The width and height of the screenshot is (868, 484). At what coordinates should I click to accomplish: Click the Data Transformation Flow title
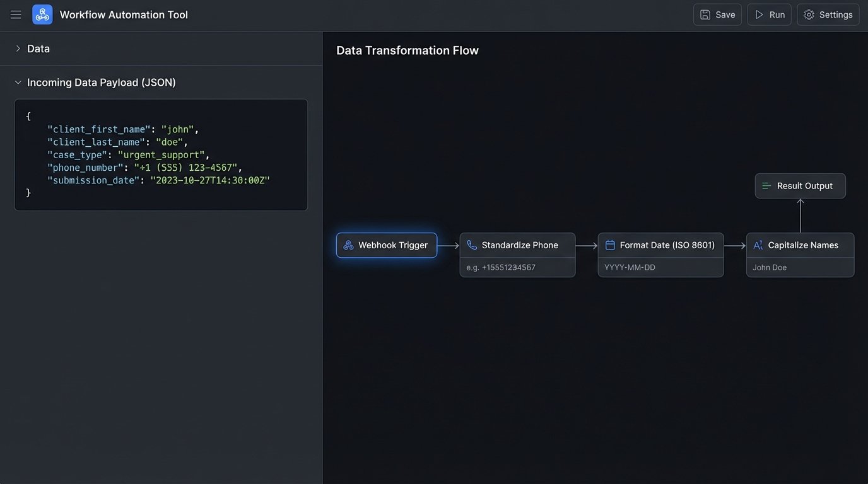coord(408,50)
